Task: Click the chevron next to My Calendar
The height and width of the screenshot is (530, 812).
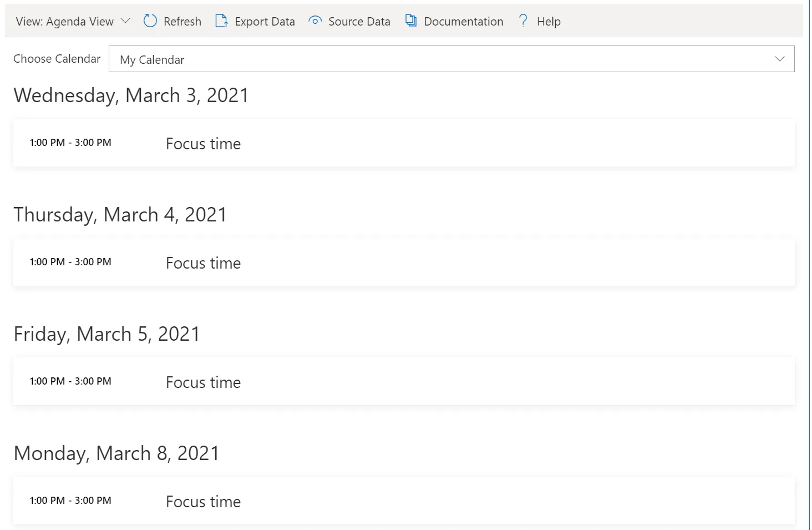Action: (x=779, y=58)
